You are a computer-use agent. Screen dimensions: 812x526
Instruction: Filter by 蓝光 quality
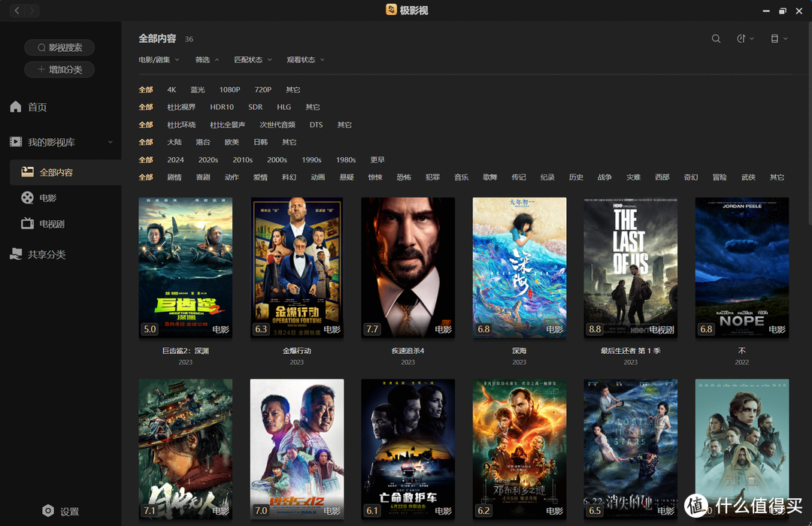[x=198, y=89]
